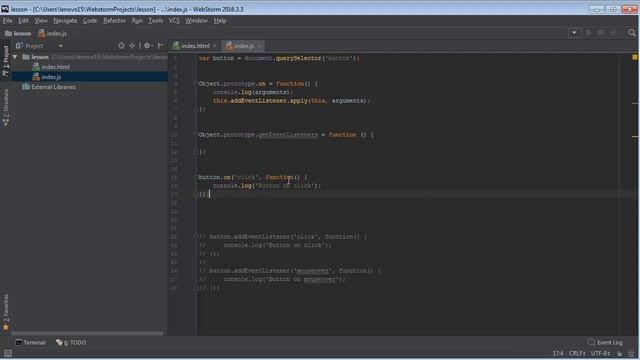Open the Navigate menu

pos(65,20)
